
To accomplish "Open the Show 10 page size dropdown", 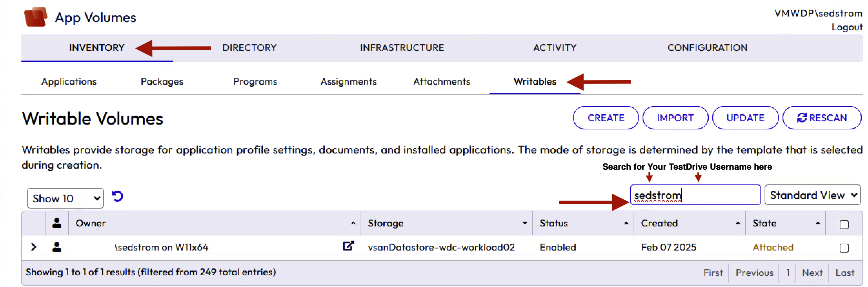I will click(x=65, y=198).
